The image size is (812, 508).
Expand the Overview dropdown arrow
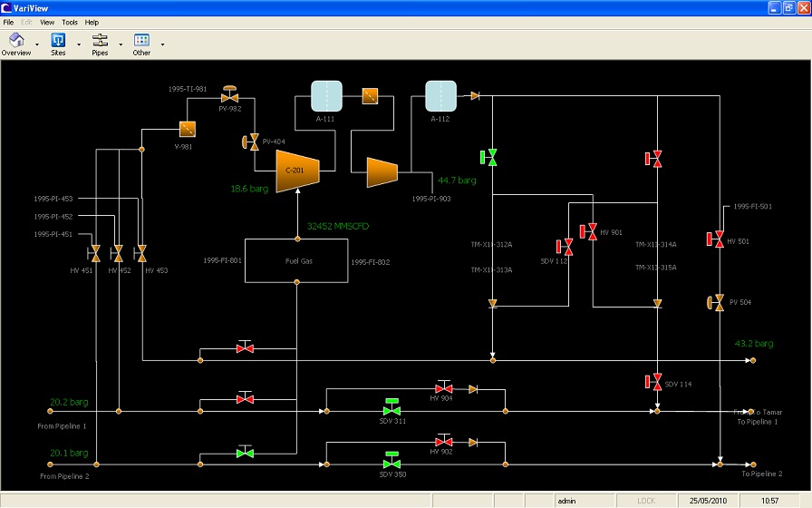tap(36, 44)
